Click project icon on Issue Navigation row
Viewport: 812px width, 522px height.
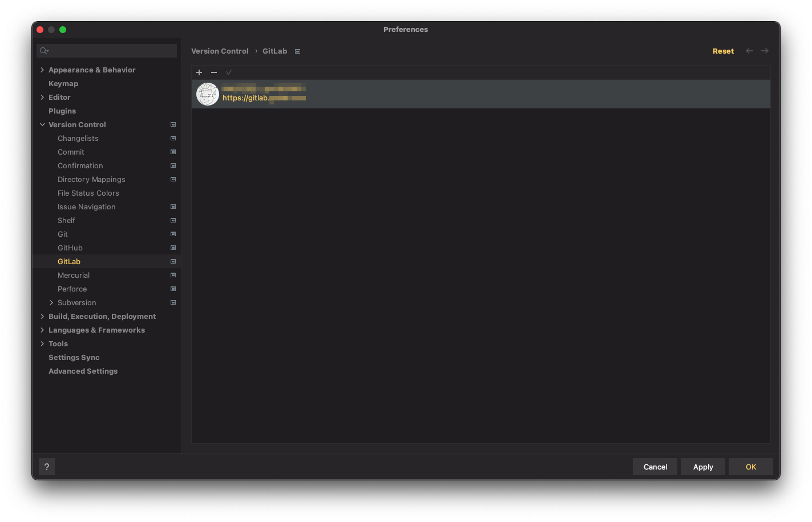pyautogui.click(x=173, y=207)
